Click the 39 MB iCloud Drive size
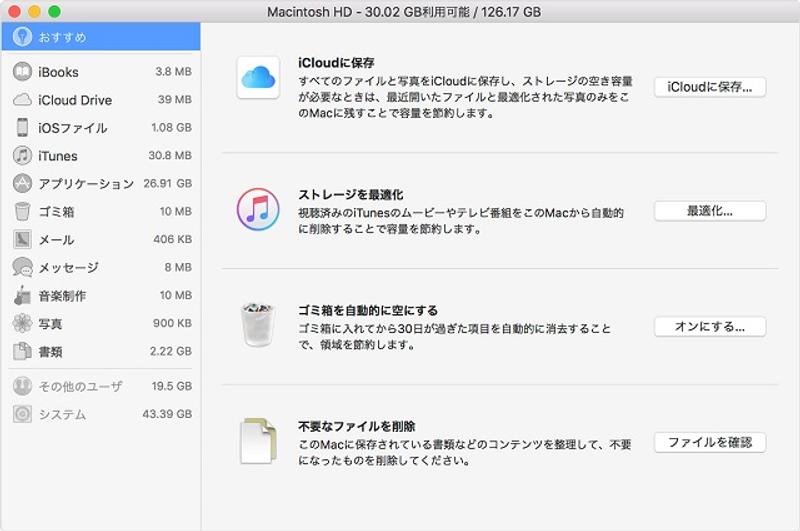 pos(174,99)
